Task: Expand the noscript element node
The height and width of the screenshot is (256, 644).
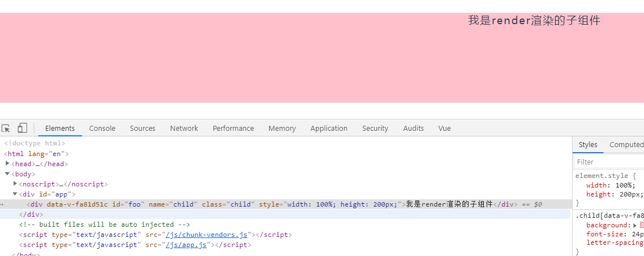Action: coord(15,184)
